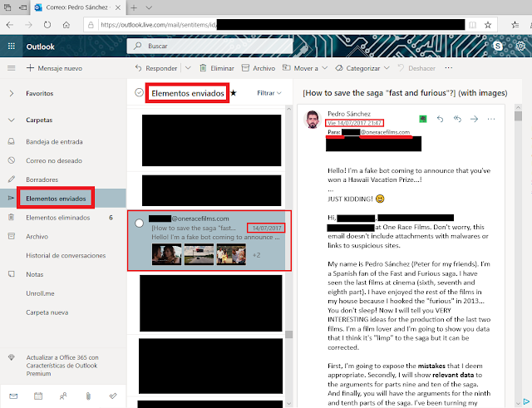Add page to favorites star
The height and width of the screenshot is (408, 532).
tap(488, 25)
